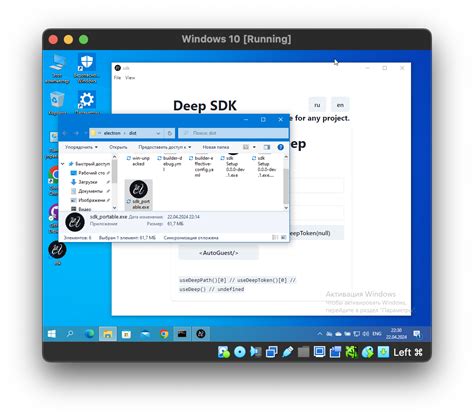This screenshot has width=474, height=418.
Task: Click the VirtualBox optical disk status icon
Action: [239, 352]
